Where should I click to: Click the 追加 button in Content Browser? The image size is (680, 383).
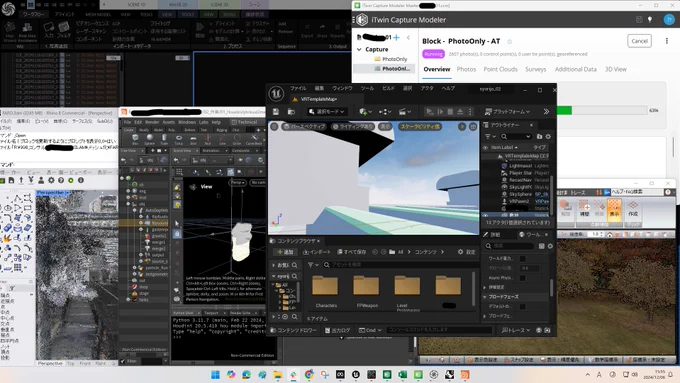(x=285, y=252)
